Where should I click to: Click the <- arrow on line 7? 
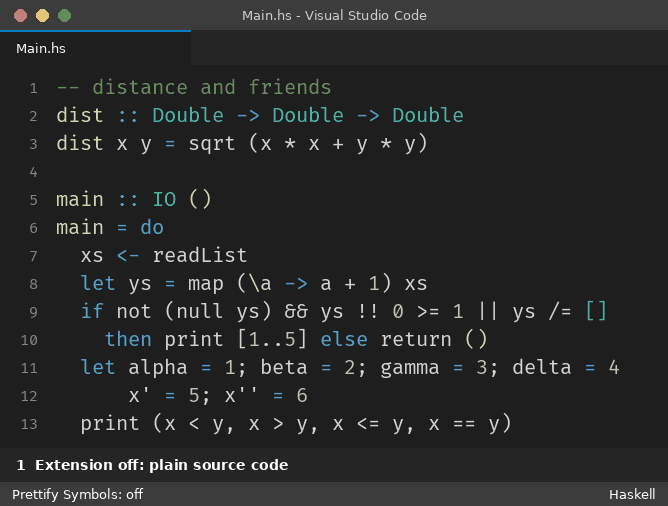tap(128, 256)
